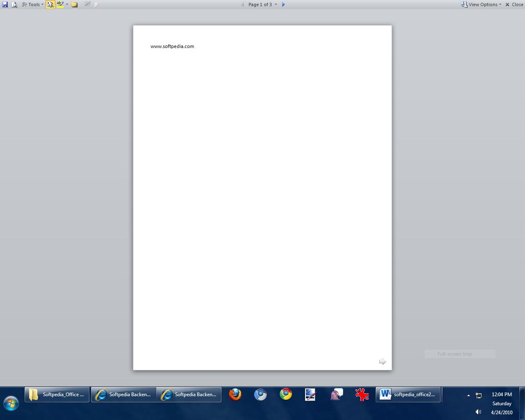The width and height of the screenshot is (525, 420).
Task: Close the Full Screen Reading view
Action: pos(514,5)
